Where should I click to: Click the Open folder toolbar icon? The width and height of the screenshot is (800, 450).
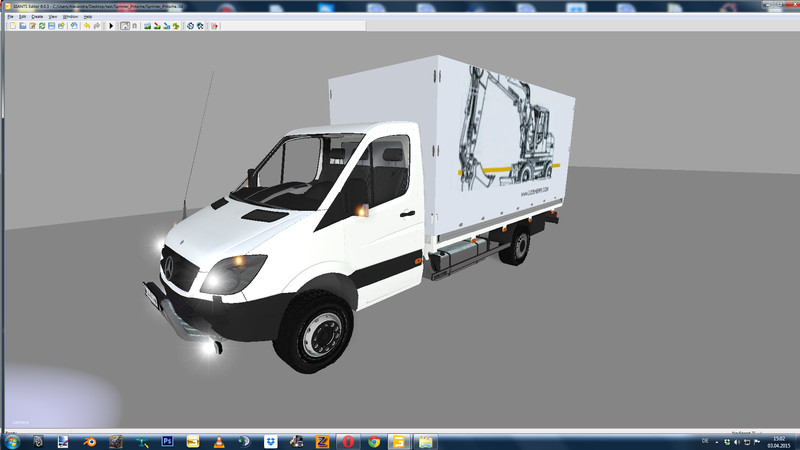point(22,25)
